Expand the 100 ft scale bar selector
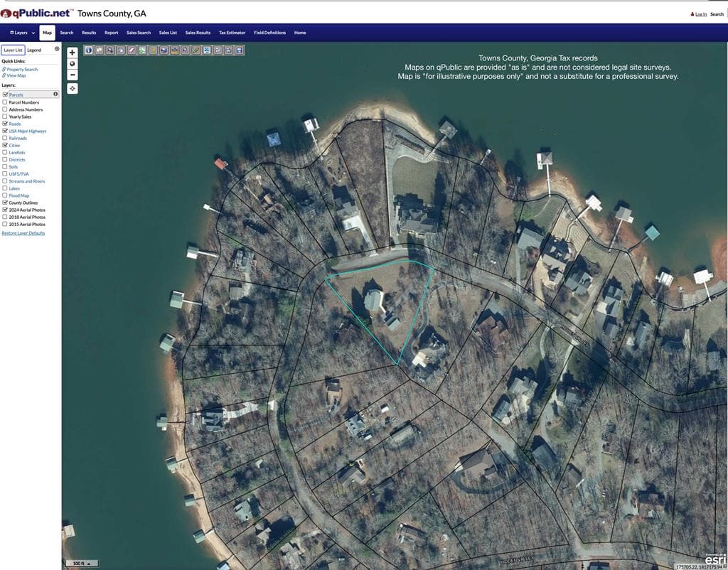This screenshot has height=570, width=728. point(82,563)
